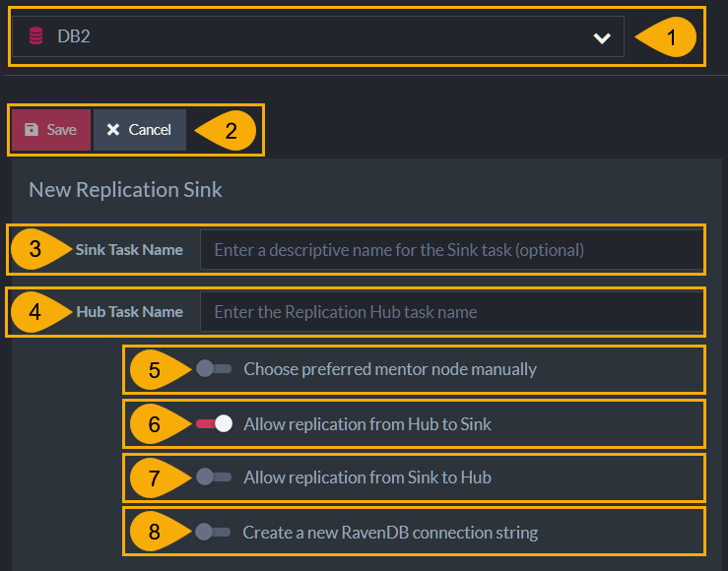Enable Allow replication from Sink to Hub

tap(214, 476)
